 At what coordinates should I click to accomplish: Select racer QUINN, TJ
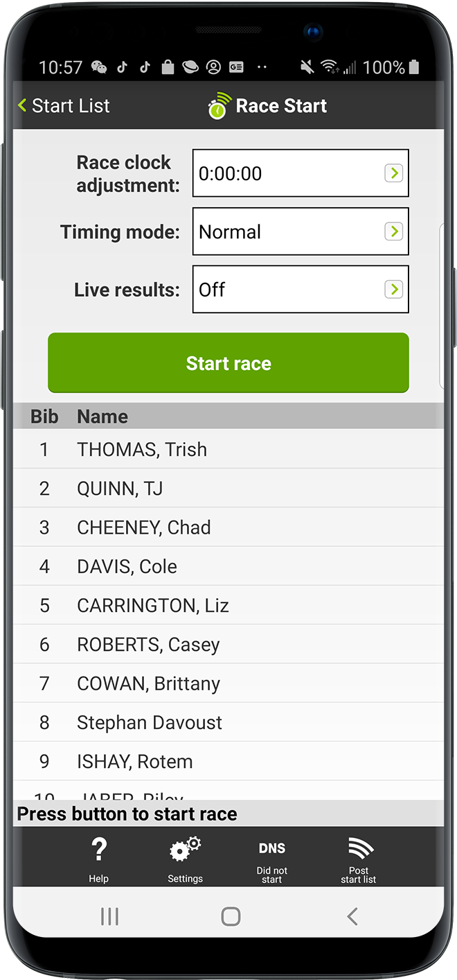coord(228,489)
